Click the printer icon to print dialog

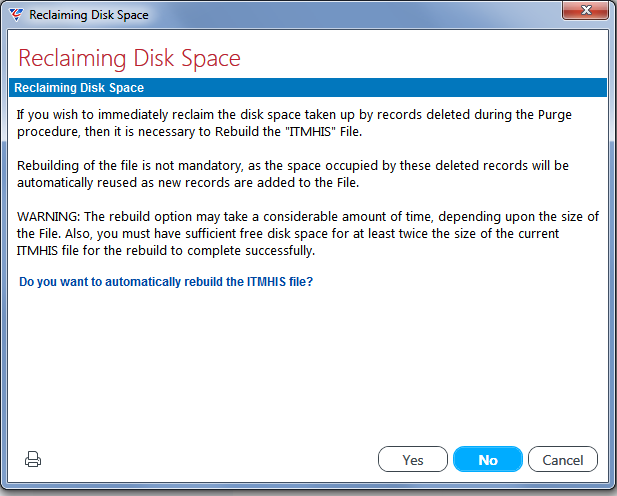[x=33, y=459]
